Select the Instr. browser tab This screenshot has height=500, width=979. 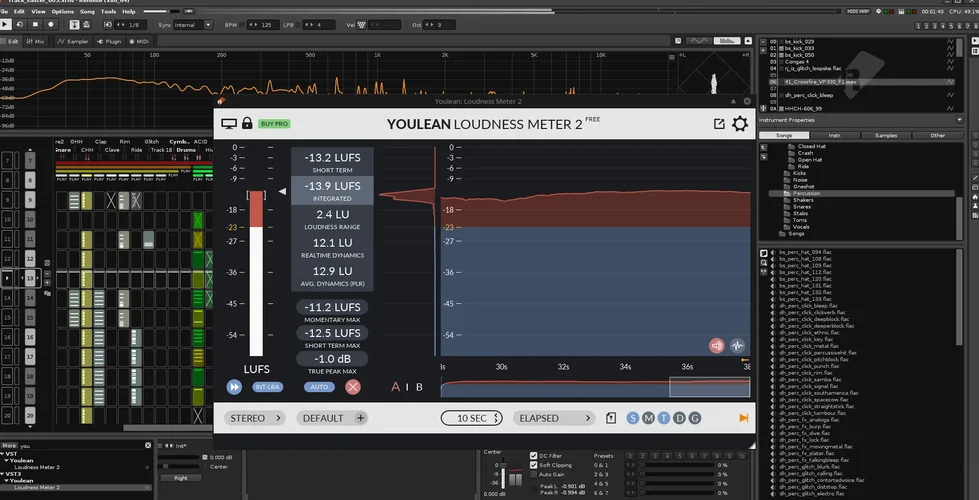click(835, 135)
